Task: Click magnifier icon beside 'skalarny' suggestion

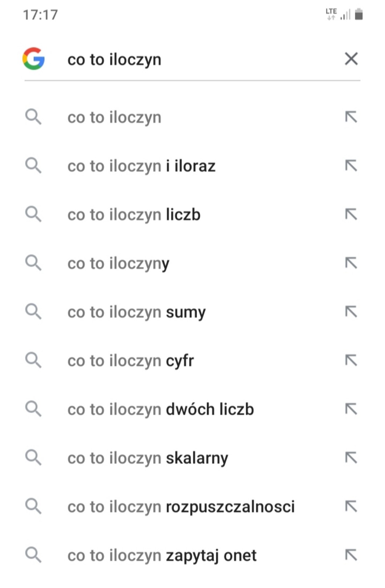Action: pyautogui.click(x=33, y=457)
